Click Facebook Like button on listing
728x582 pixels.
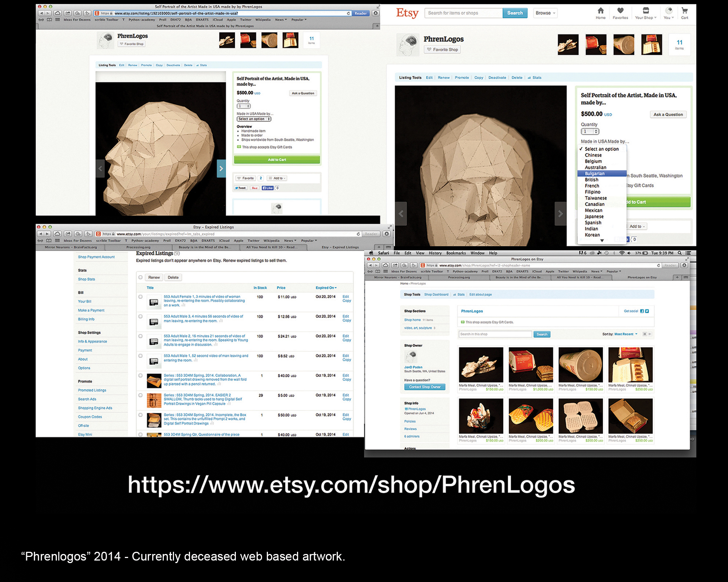[268, 188]
